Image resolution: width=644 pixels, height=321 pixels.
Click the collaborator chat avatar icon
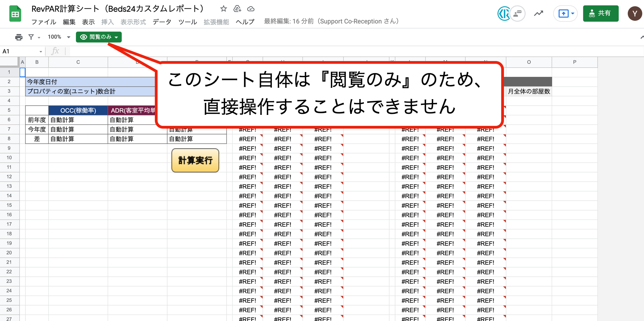point(517,14)
